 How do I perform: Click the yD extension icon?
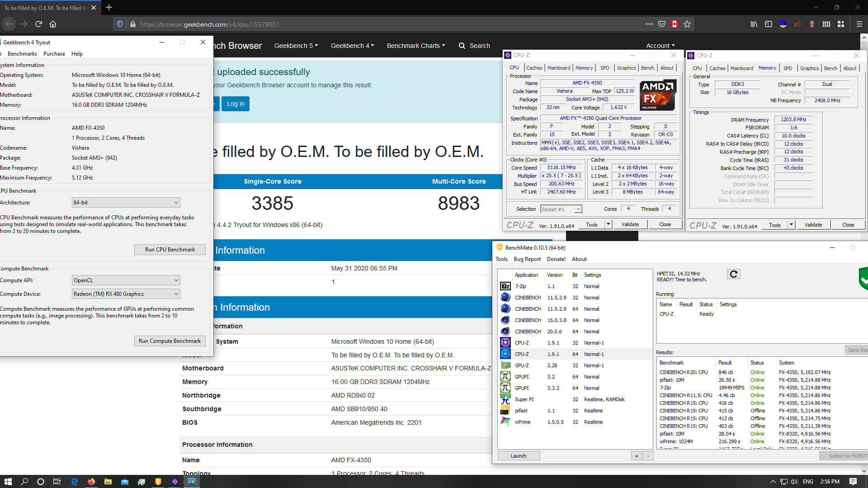pyautogui.click(x=797, y=24)
